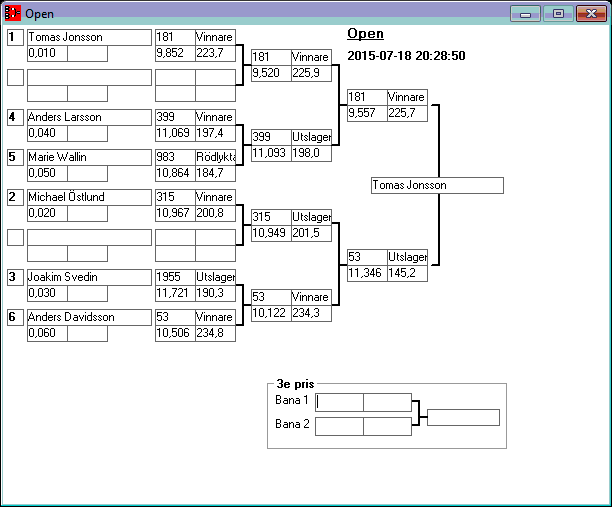Click the underlined Open heading
The height and width of the screenshot is (507, 612).
pyautogui.click(x=365, y=34)
